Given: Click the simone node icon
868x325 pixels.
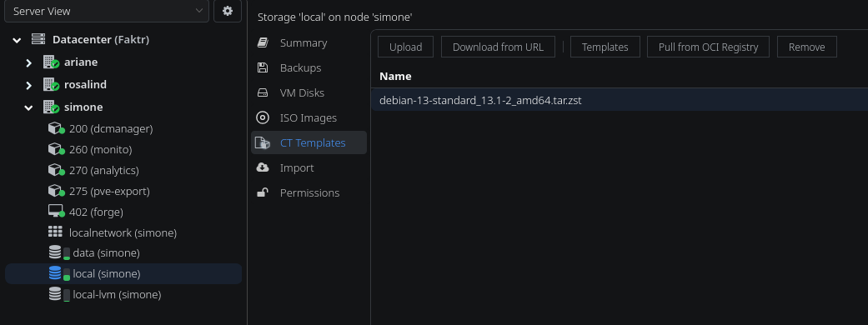Looking at the screenshot, I should point(51,107).
